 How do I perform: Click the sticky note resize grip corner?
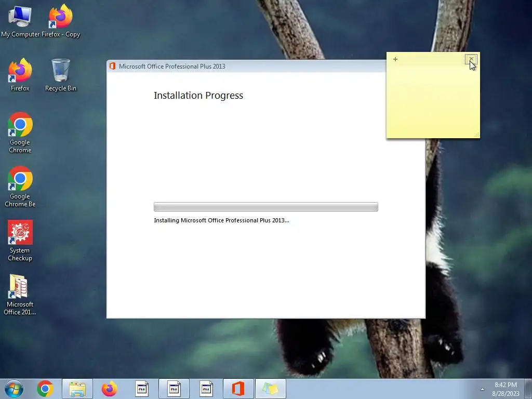477,135
